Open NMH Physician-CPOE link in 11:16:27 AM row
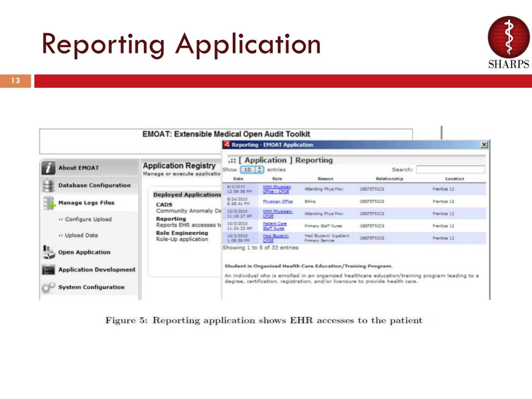The width and height of the screenshot is (532, 399). click(x=277, y=214)
